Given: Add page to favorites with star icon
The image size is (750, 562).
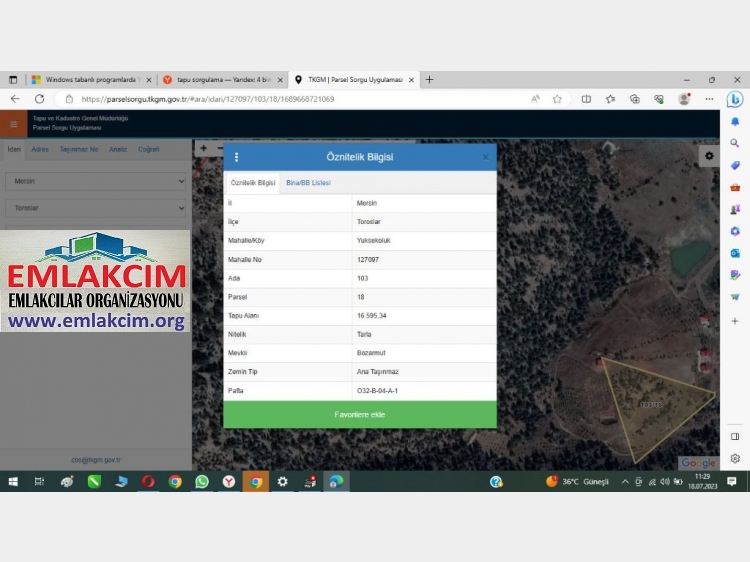Looking at the screenshot, I should [x=557, y=99].
